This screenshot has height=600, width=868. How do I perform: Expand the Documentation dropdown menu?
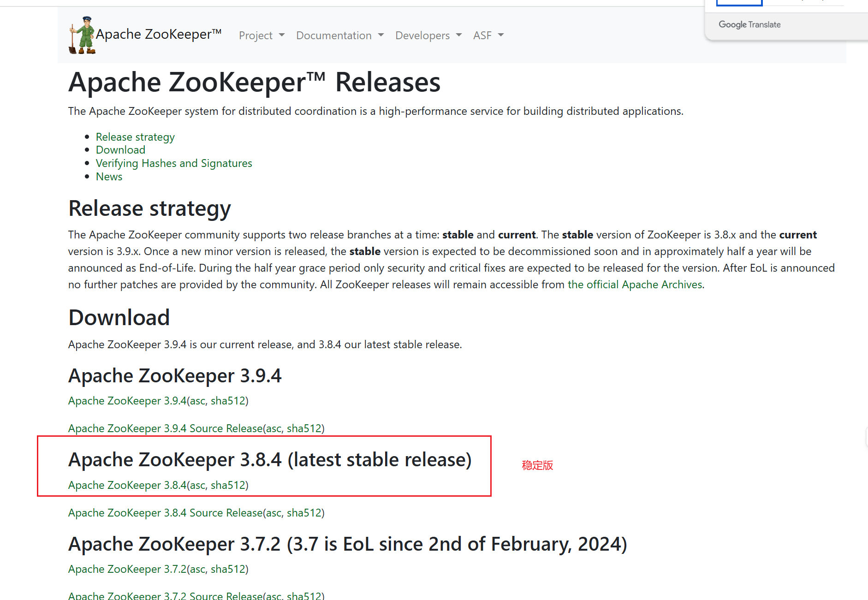click(340, 36)
